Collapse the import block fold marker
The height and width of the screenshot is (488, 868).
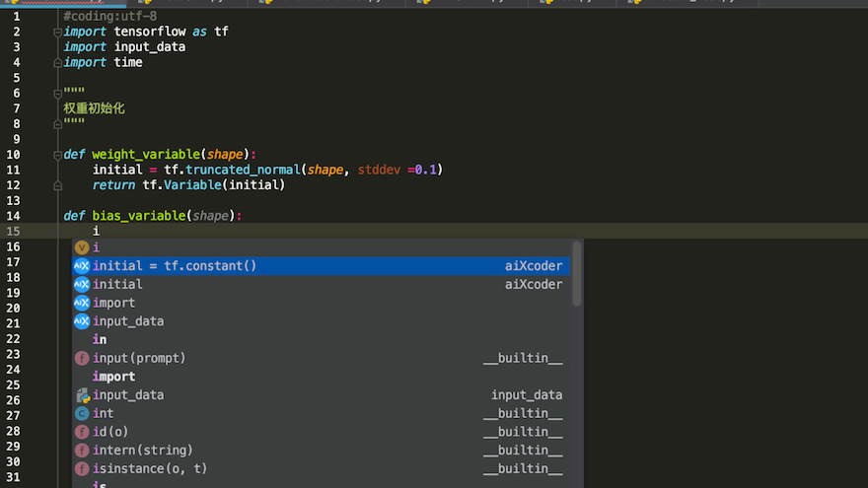coord(57,32)
